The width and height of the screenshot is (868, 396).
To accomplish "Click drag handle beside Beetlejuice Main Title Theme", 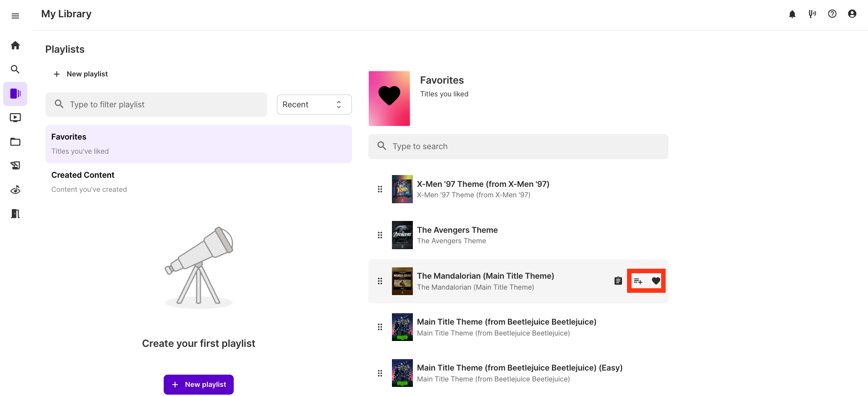I will coord(380,327).
